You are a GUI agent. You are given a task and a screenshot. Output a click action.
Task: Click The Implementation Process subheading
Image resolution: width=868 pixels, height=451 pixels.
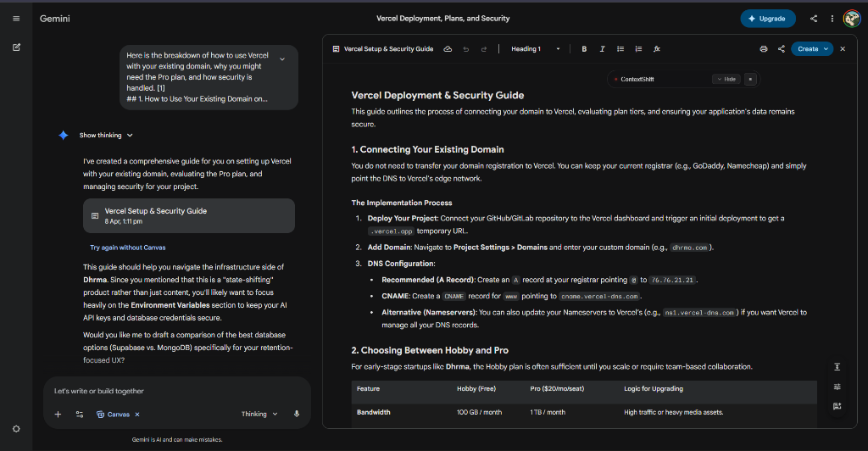pyautogui.click(x=401, y=203)
